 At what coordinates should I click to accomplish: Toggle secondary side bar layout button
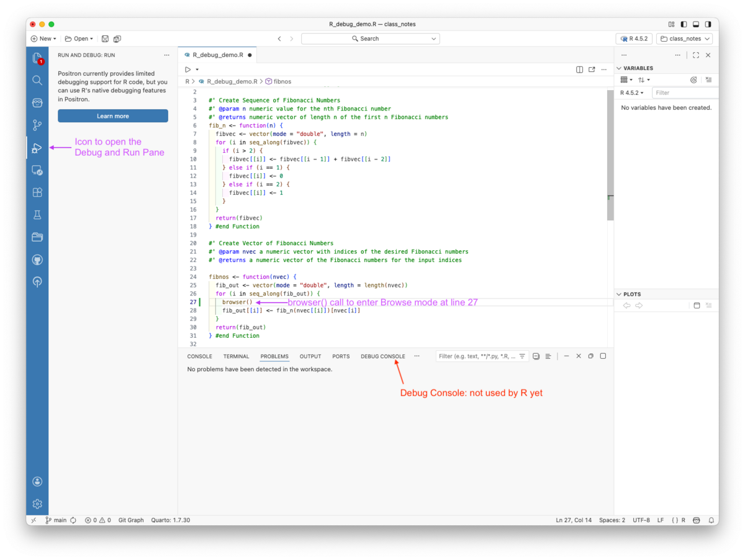708,24
